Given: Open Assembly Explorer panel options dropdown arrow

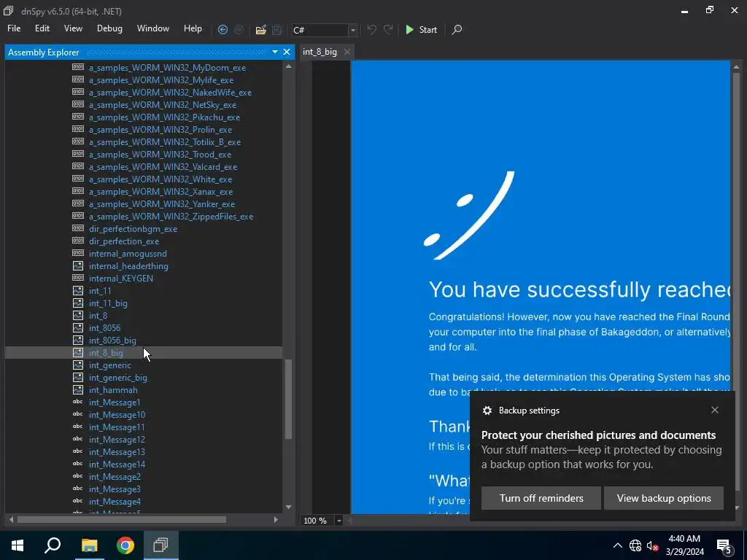Looking at the screenshot, I should click(275, 52).
